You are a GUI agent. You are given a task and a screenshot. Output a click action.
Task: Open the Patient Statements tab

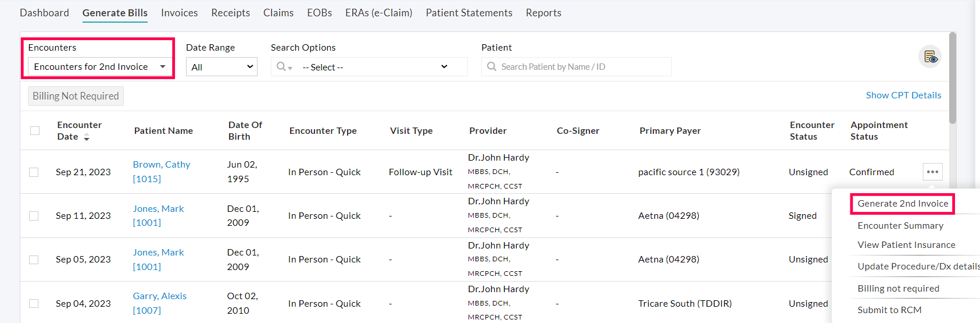tap(468, 13)
